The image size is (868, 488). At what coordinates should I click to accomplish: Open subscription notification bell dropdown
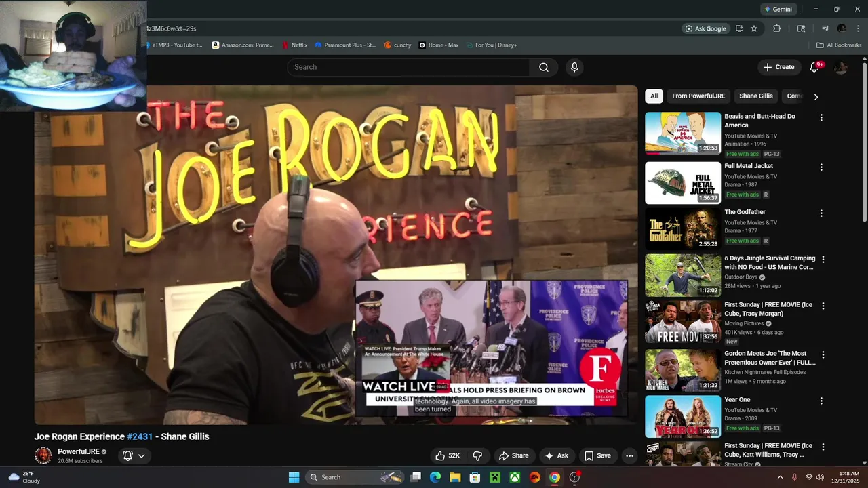pyautogui.click(x=134, y=455)
